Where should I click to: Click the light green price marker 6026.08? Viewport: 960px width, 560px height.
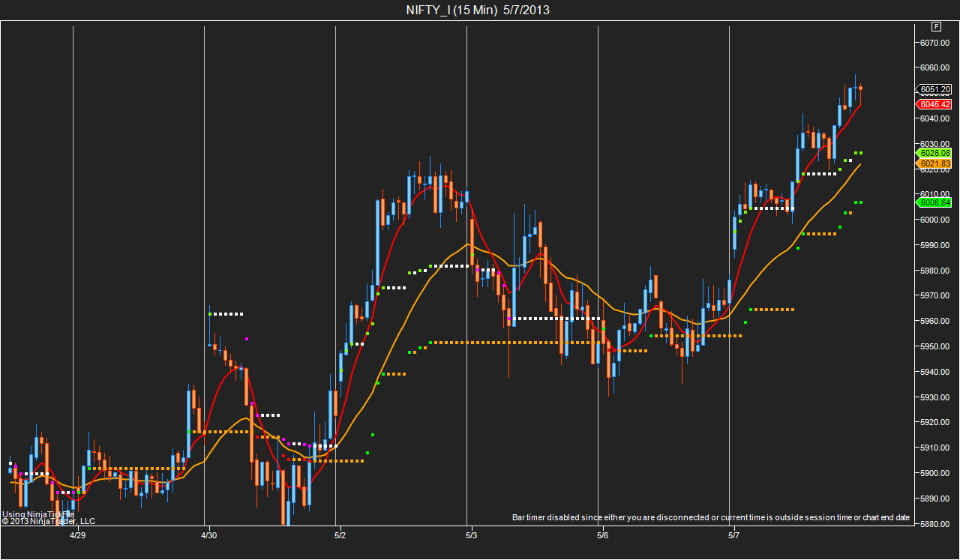coord(935,153)
